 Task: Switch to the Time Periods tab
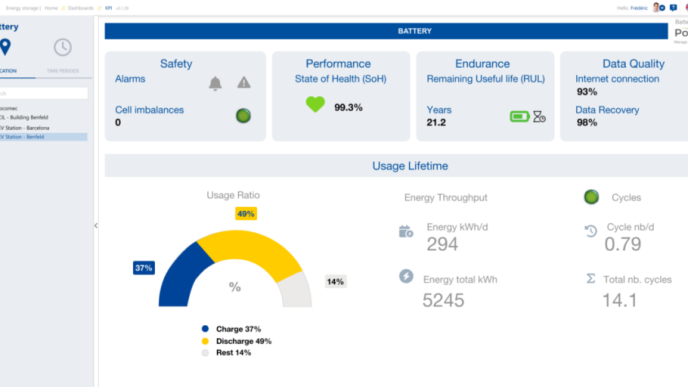pos(63,71)
